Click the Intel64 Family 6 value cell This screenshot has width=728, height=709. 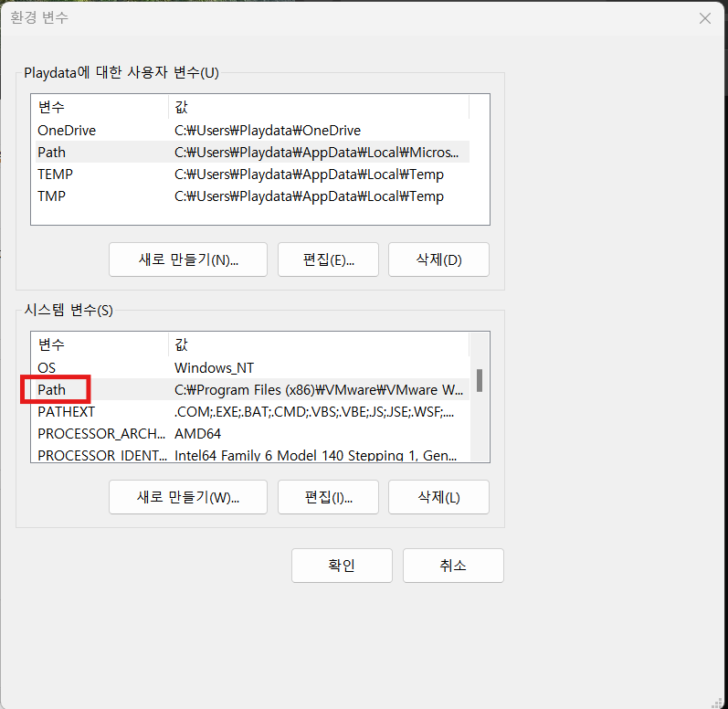(315, 456)
